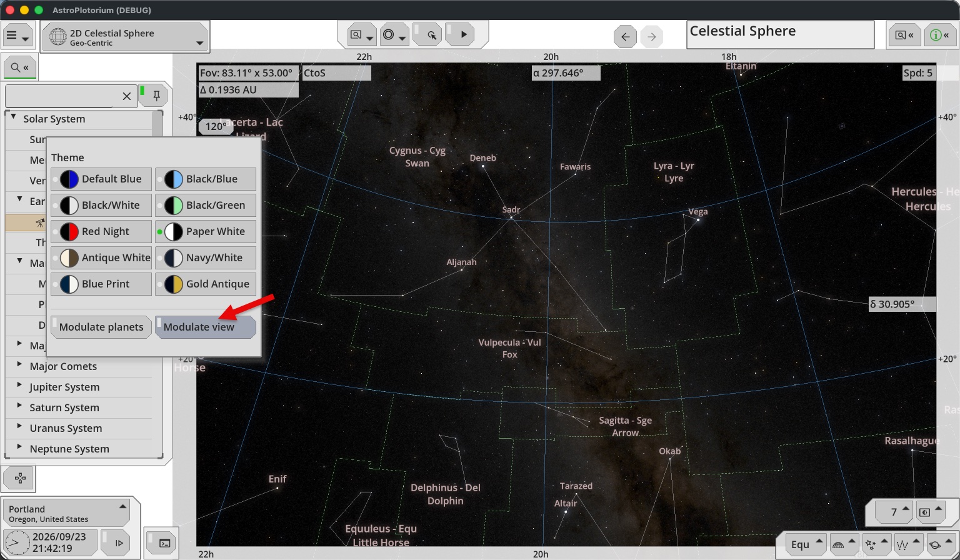The height and width of the screenshot is (560, 960).
Task: Open the magnitude limit 7 dropdown
Action: point(894,512)
